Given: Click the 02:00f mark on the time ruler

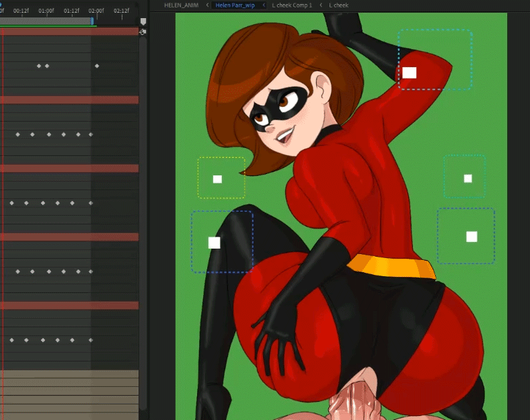Looking at the screenshot, I should pos(96,11).
